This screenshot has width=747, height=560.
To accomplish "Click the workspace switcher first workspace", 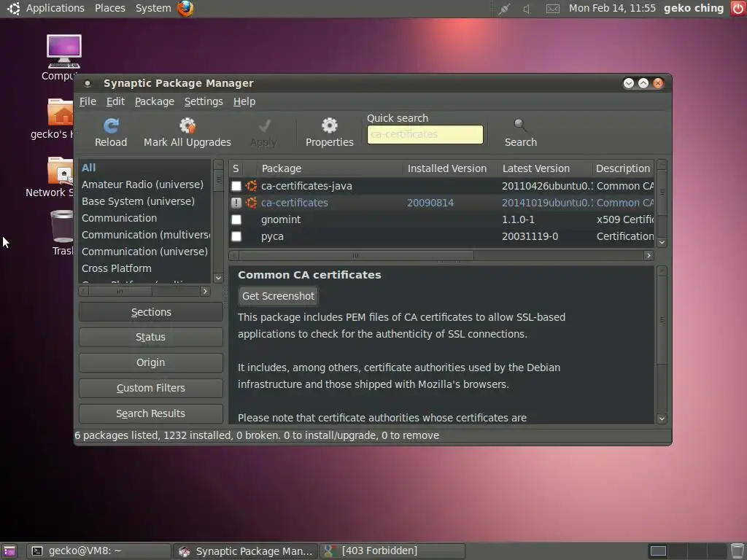I will click(x=658, y=551).
